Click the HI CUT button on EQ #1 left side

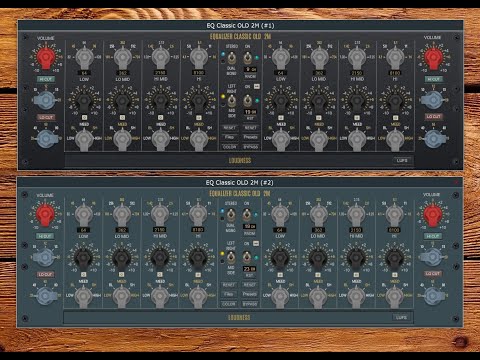(x=46, y=79)
